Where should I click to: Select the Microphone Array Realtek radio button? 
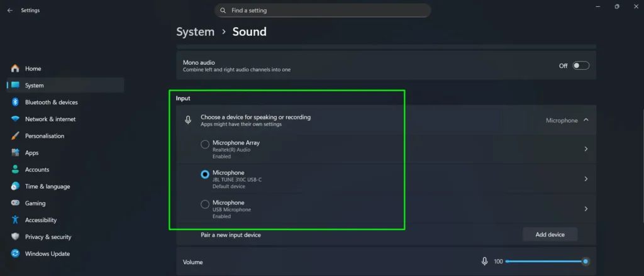click(x=205, y=145)
